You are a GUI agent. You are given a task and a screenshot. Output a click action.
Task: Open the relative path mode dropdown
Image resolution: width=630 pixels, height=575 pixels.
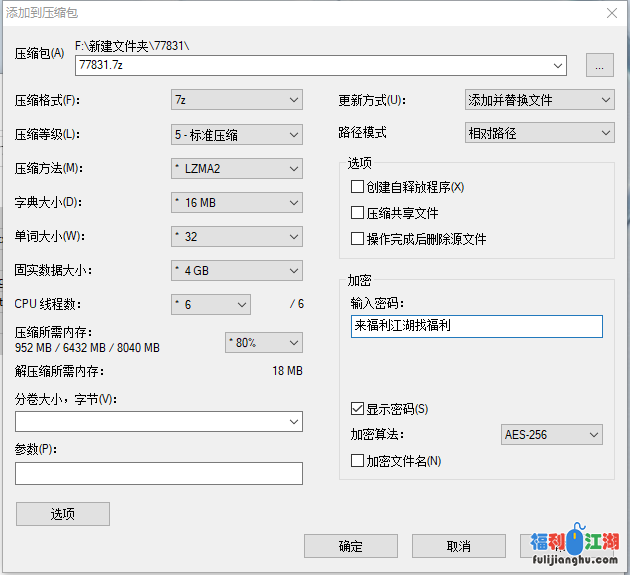point(539,132)
